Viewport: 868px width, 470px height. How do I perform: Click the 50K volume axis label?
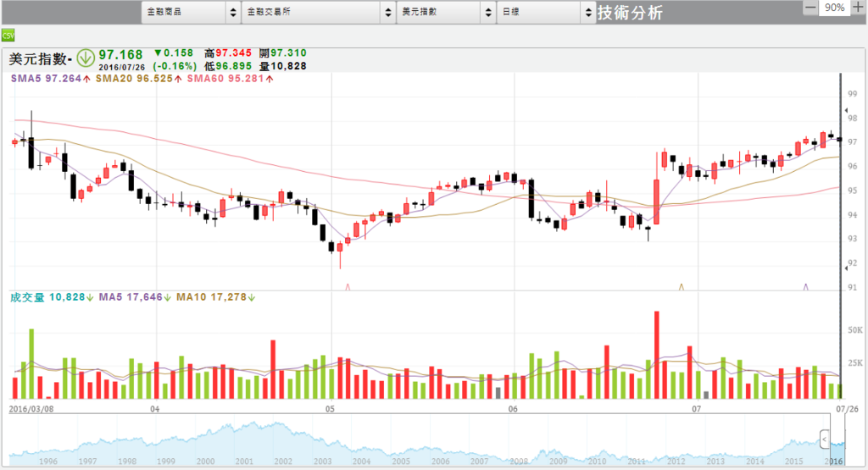(854, 330)
